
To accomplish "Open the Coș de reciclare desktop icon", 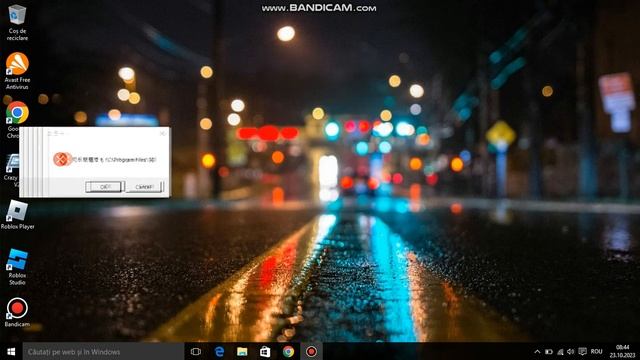I will (x=17, y=22).
